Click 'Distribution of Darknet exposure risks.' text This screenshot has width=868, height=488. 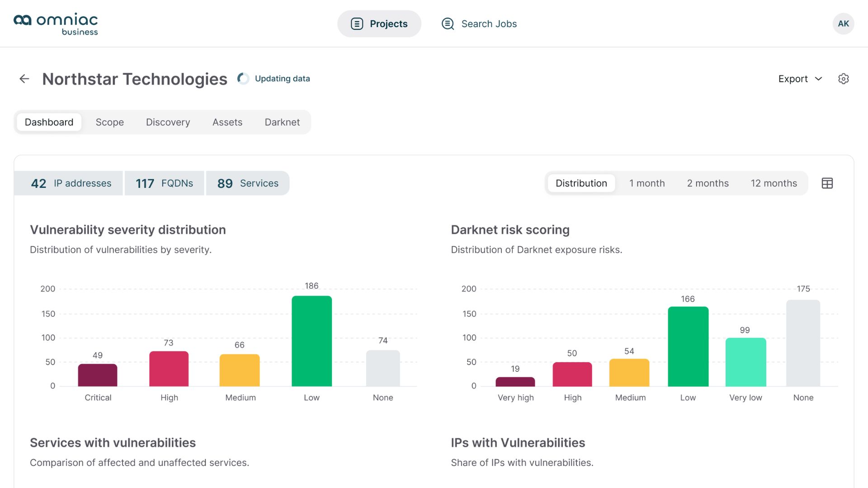537,250
